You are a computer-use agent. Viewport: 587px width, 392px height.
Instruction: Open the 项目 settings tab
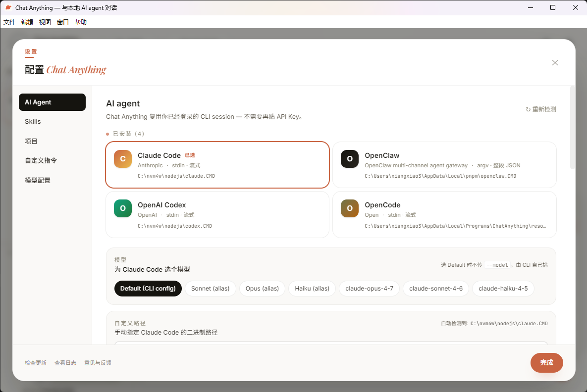click(x=52, y=141)
